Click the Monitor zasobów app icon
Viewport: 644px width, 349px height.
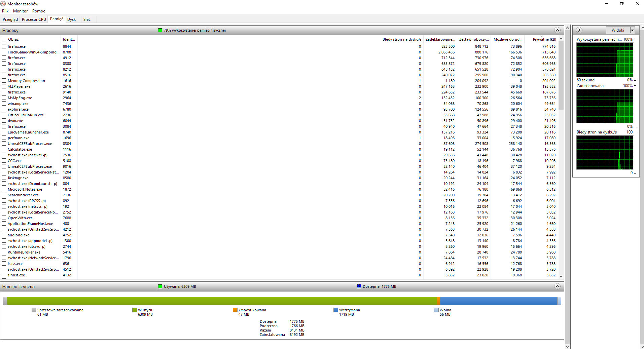pyautogui.click(x=3, y=4)
